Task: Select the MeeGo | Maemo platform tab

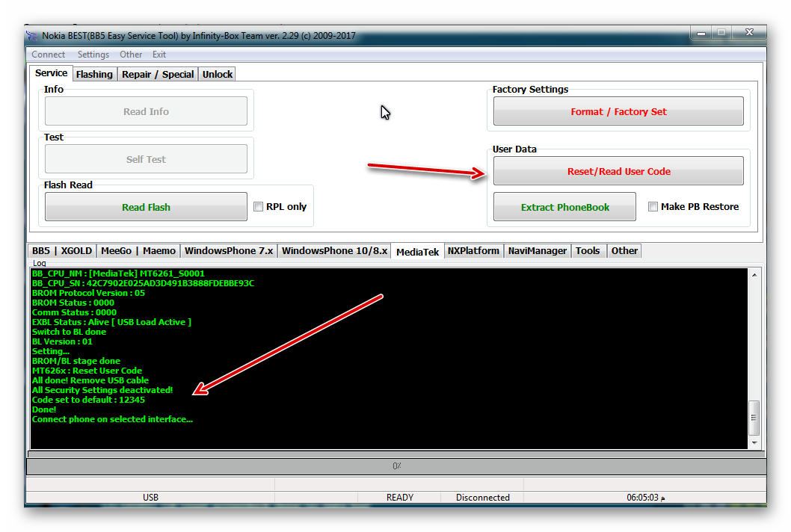Action: pyautogui.click(x=138, y=250)
